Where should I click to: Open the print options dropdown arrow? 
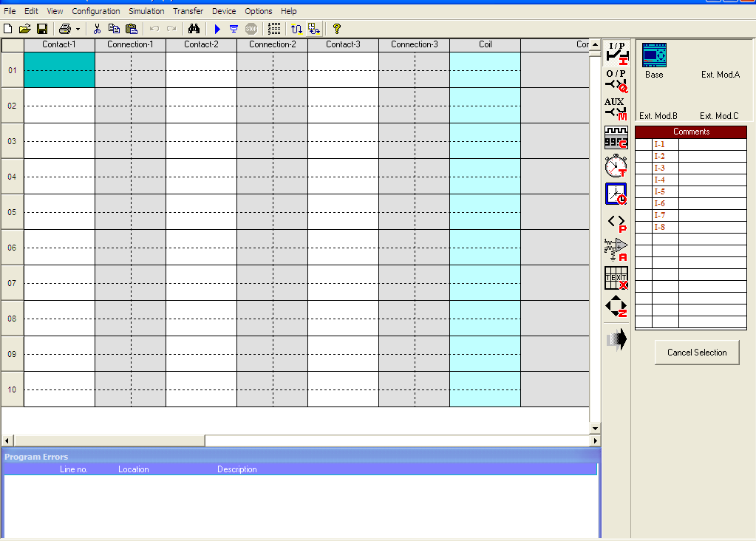coord(78,29)
